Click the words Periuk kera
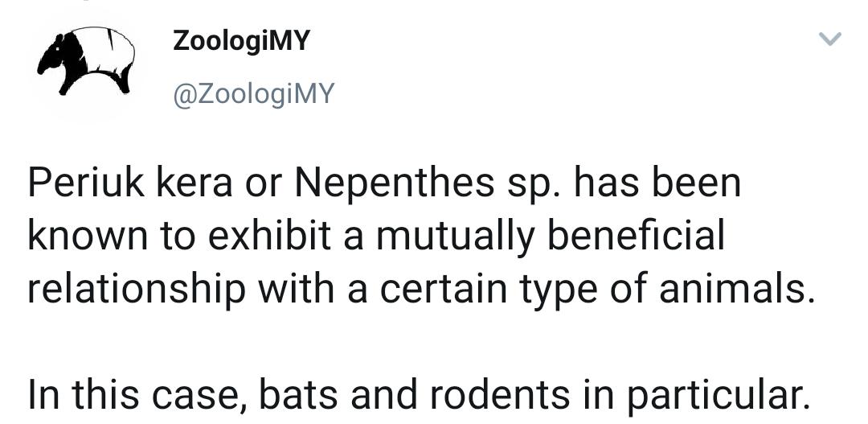Image resolution: width=868 pixels, height=424 pixels. 130,183
